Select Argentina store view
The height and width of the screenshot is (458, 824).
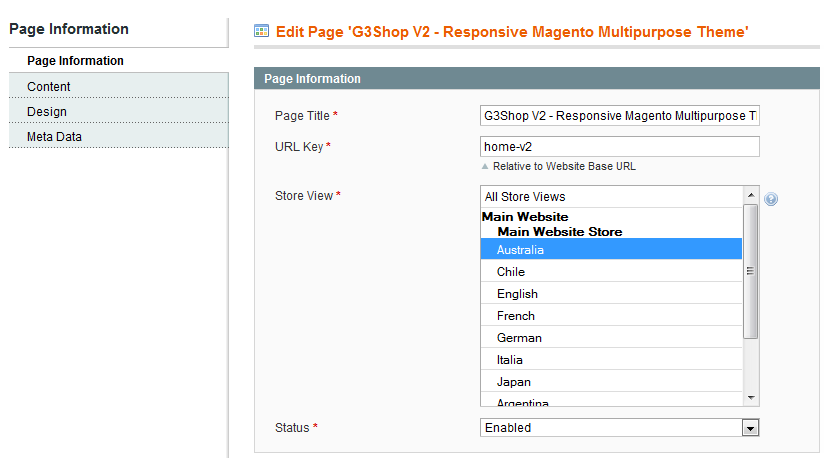(x=611, y=400)
